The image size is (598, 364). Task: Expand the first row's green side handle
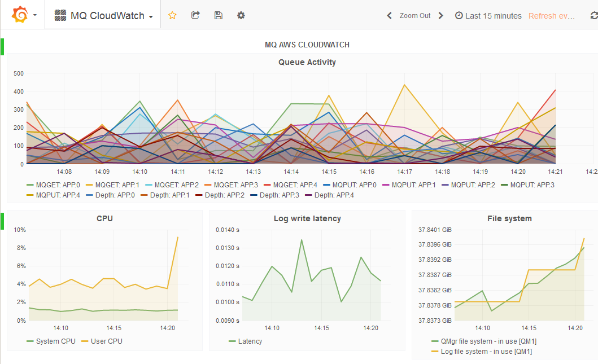pyautogui.click(x=2, y=47)
